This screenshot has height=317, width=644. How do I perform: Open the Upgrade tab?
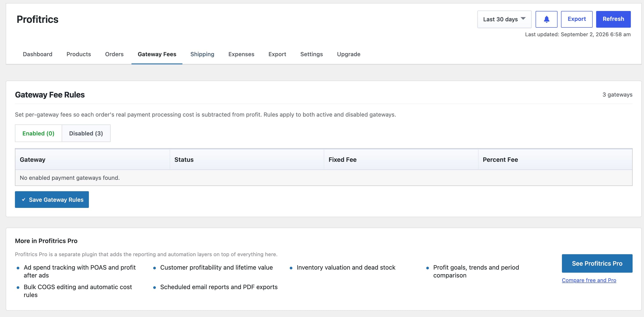pos(349,54)
